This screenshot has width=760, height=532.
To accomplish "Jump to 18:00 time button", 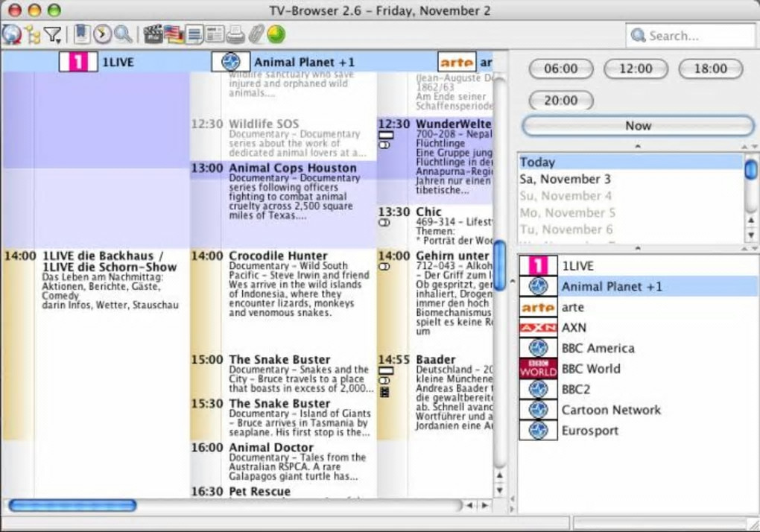I will (711, 69).
